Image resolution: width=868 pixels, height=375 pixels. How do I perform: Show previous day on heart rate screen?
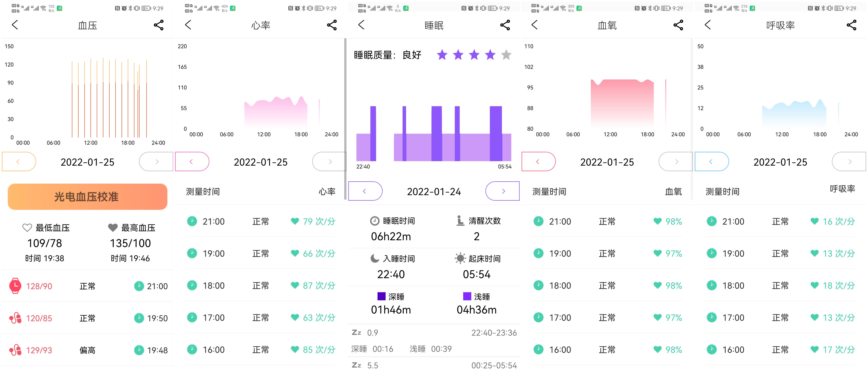coord(192,161)
